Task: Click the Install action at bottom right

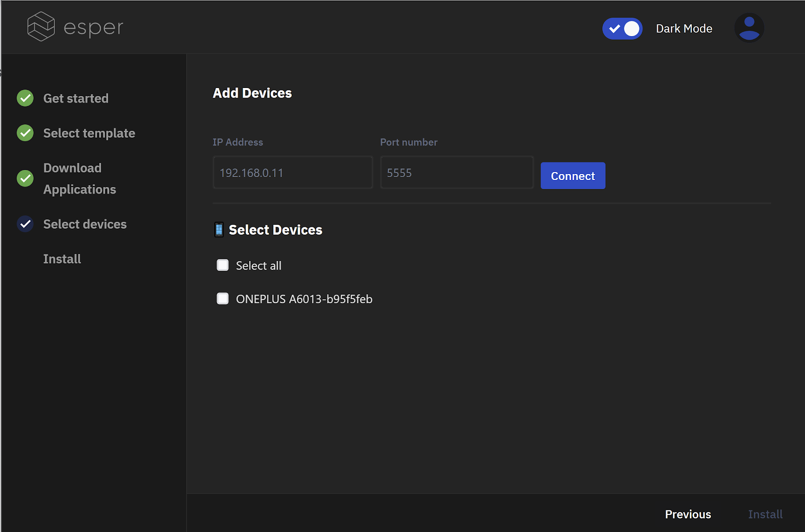Action: click(765, 514)
